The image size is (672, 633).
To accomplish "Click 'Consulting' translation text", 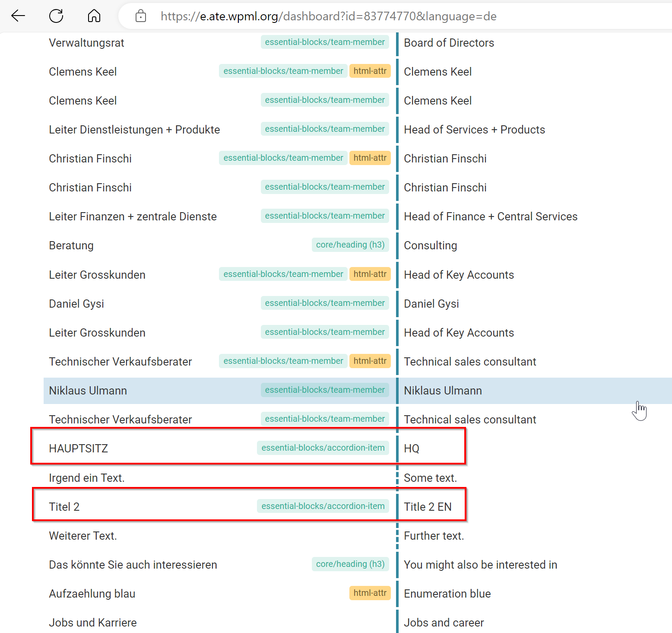I will pyautogui.click(x=430, y=245).
